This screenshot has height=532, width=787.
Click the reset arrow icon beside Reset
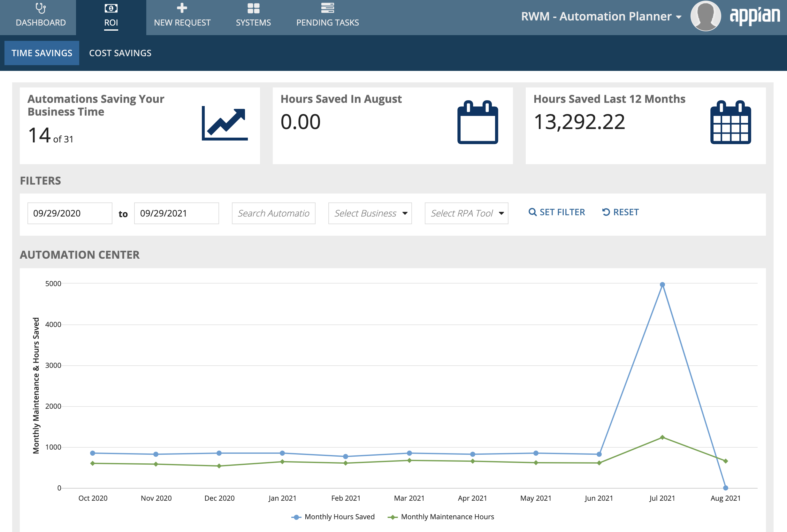(606, 212)
